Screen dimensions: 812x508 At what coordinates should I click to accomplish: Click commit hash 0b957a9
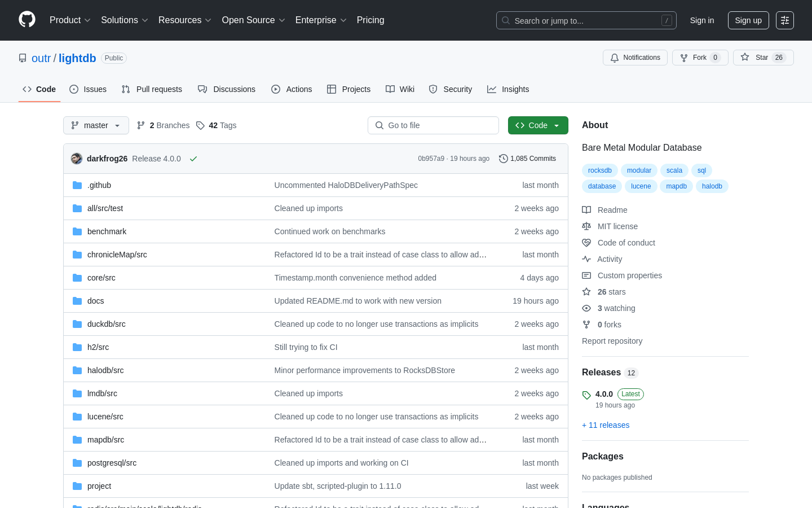431,159
